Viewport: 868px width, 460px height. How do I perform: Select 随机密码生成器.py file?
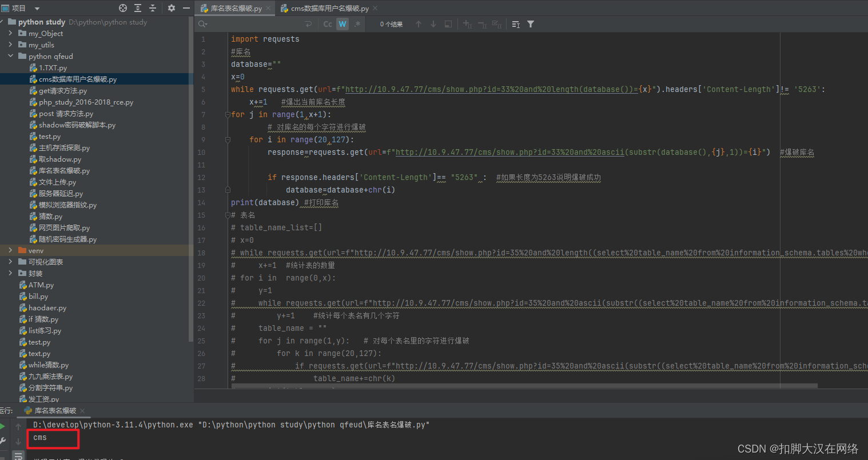point(67,239)
